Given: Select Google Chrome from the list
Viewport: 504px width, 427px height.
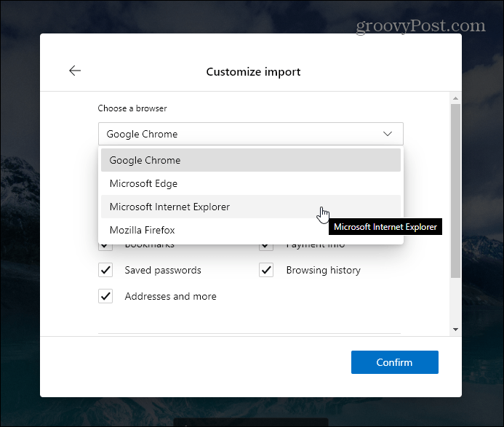Looking at the screenshot, I should pyautogui.click(x=251, y=160).
